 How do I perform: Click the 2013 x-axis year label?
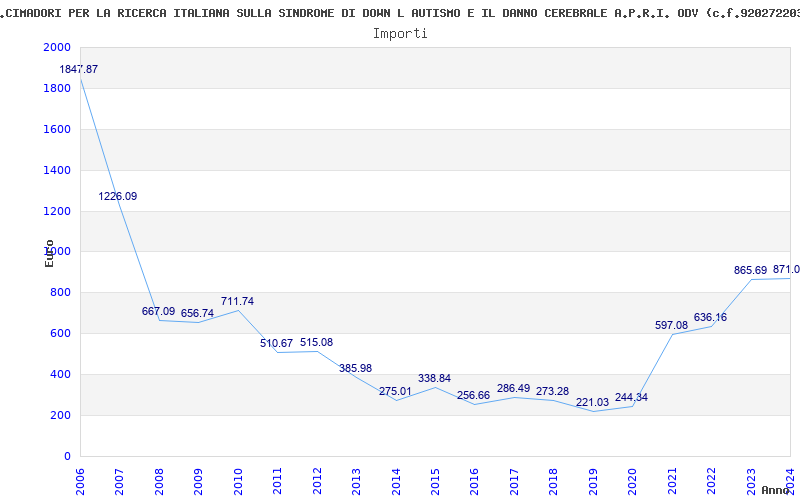356,482
